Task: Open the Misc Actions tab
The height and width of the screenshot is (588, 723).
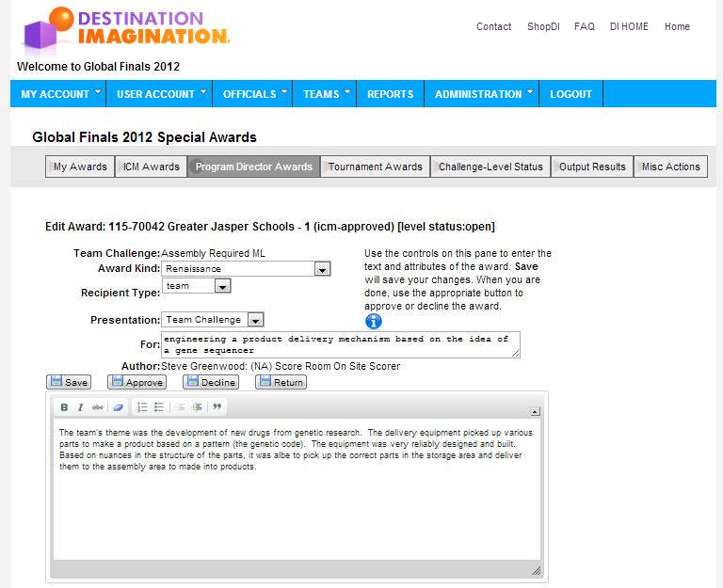Action: pyautogui.click(x=671, y=167)
